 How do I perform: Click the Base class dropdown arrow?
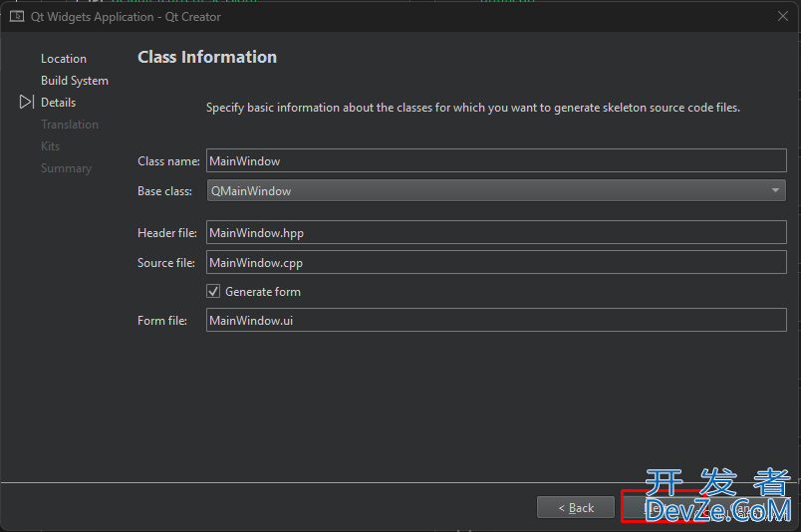775,190
